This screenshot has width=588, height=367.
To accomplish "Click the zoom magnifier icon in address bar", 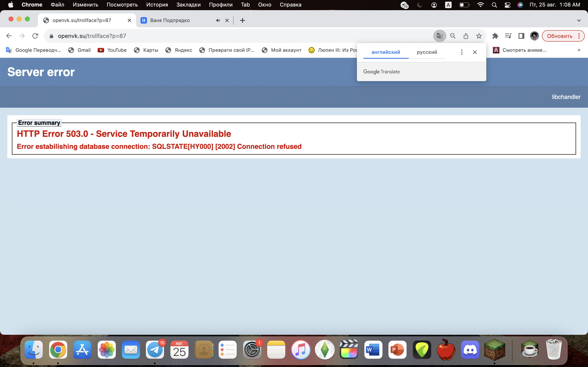I will pyautogui.click(x=453, y=36).
